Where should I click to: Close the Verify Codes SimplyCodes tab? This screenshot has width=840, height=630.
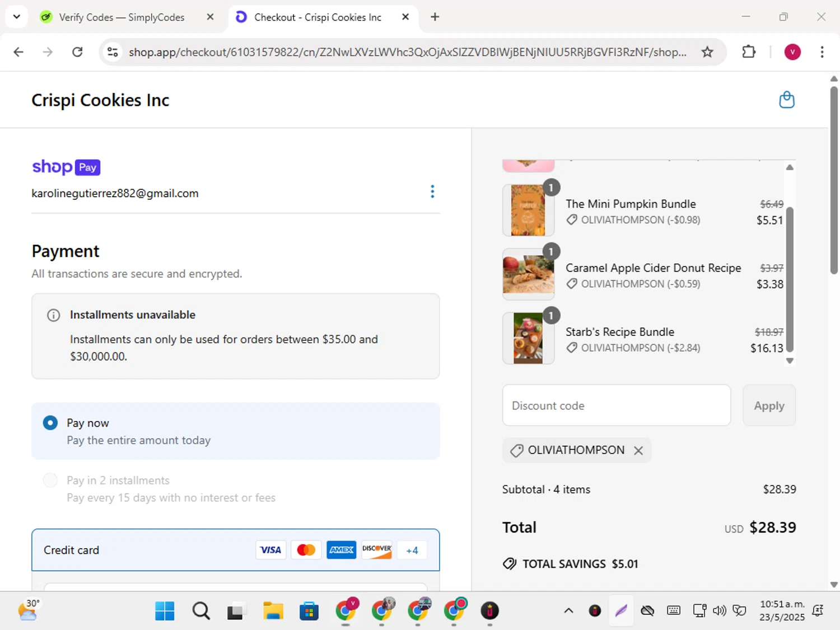click(210, 17)
